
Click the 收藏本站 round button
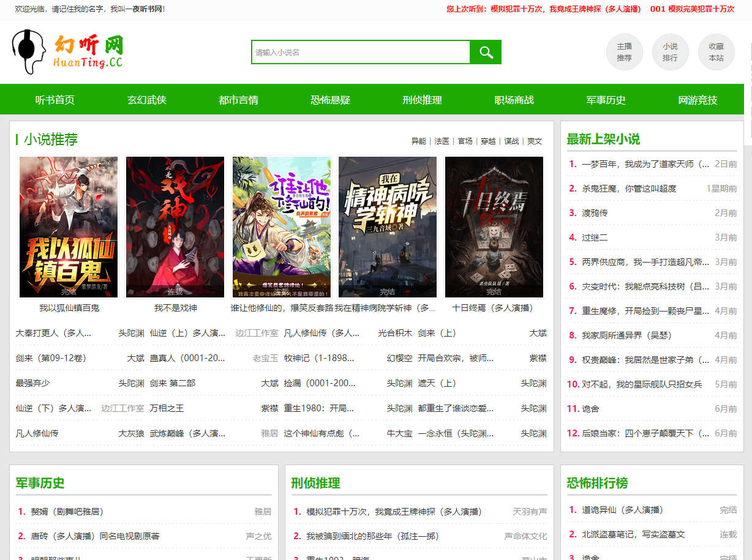[716, 52]
